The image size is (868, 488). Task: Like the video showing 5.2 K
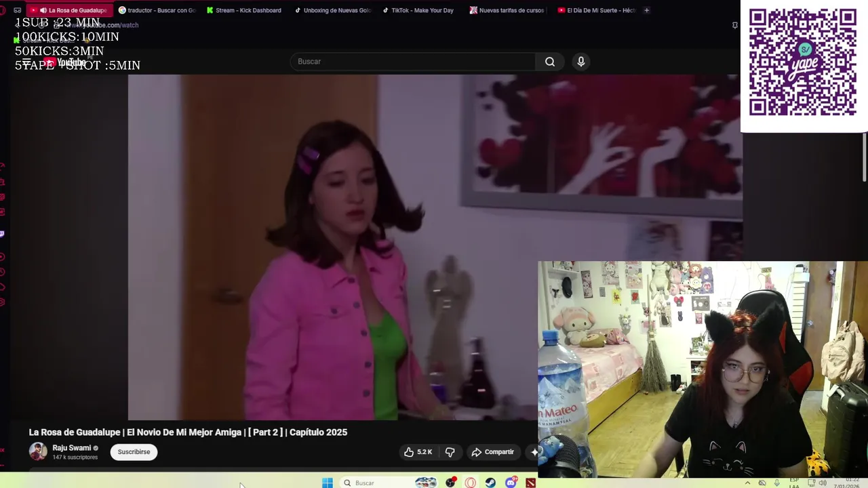[418, 452]
